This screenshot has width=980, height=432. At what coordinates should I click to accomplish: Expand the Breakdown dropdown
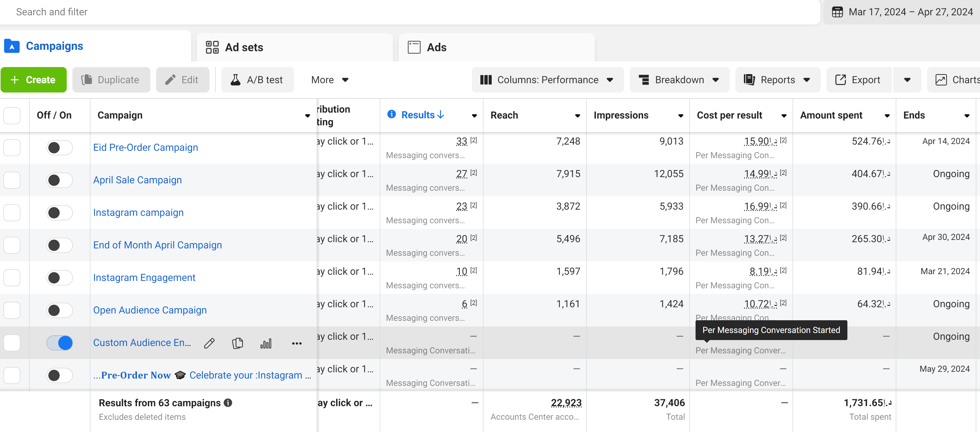[x=679, y=80]
